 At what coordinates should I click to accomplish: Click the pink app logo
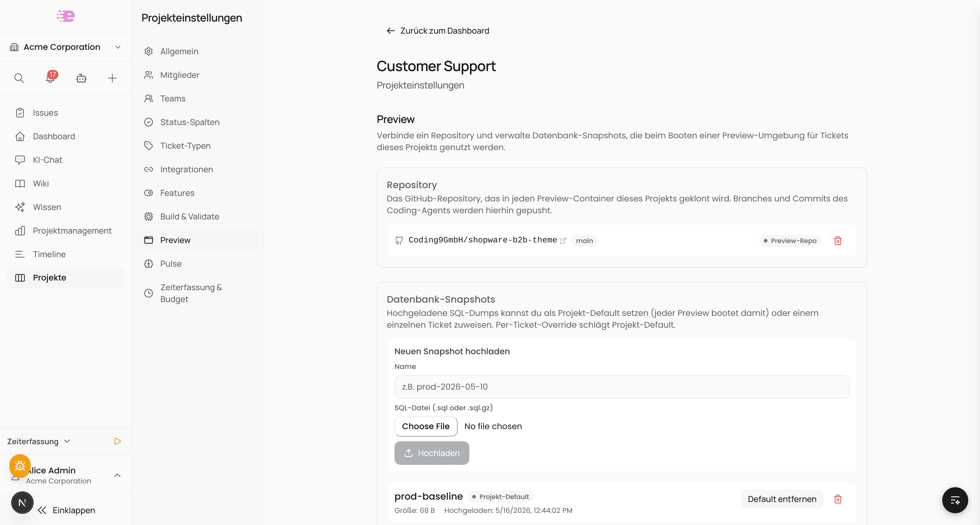click(65, 16)
